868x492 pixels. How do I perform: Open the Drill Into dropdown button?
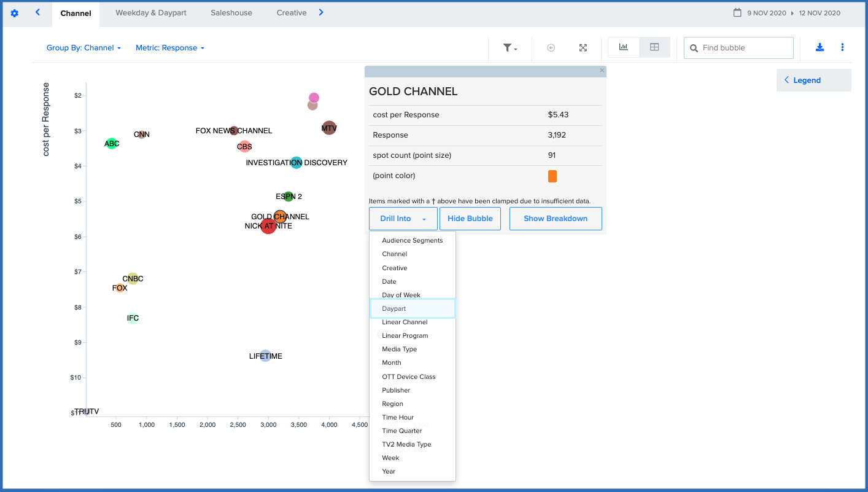pos(403,219)
